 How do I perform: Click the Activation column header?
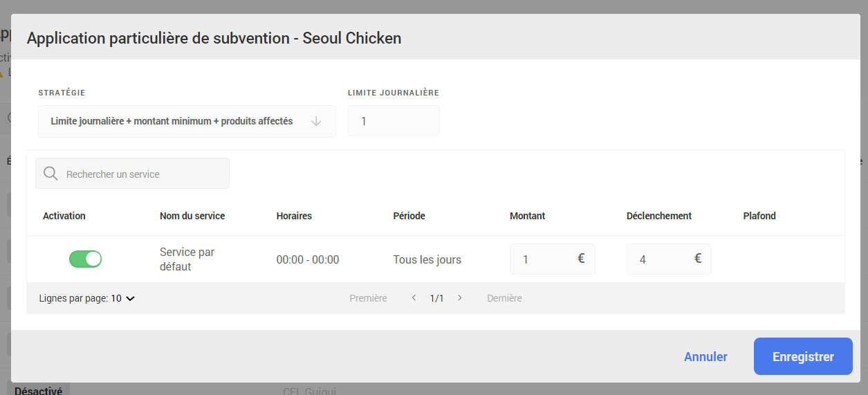point(64,216)
